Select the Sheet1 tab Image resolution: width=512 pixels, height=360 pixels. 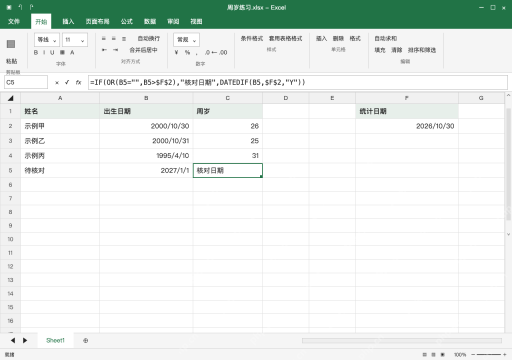(x=55, y=340)
